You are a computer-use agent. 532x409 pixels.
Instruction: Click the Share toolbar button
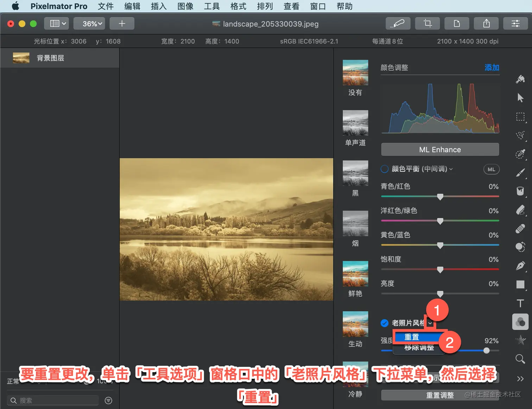click(x=486, y=24)
